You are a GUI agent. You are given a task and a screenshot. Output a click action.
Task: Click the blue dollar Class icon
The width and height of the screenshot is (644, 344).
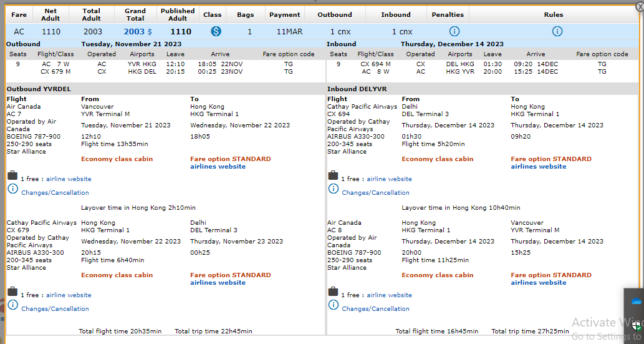[x=216, y=31]
